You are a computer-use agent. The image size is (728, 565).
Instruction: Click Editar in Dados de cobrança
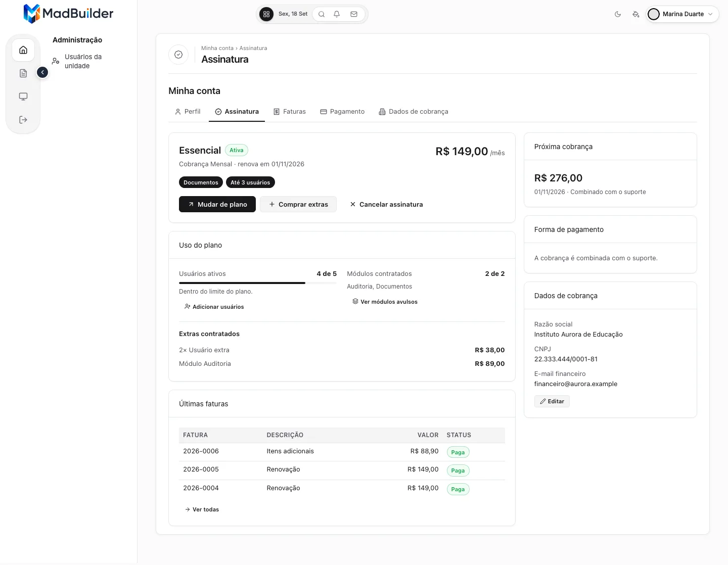552,401
